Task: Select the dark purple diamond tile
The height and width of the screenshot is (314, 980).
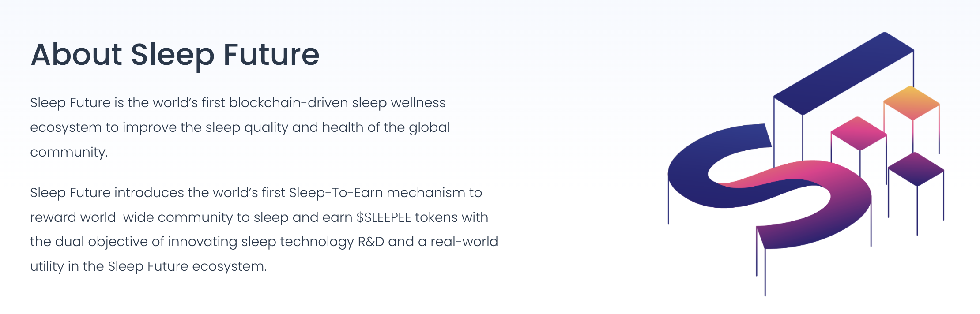Action: pos(916,169)
